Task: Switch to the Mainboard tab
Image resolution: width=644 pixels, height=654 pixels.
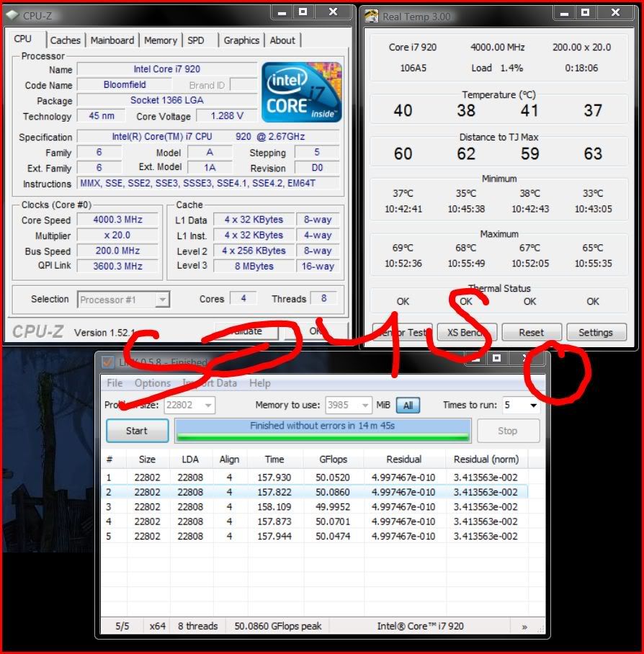Action: pyautogui.click(x=112, y=40)
